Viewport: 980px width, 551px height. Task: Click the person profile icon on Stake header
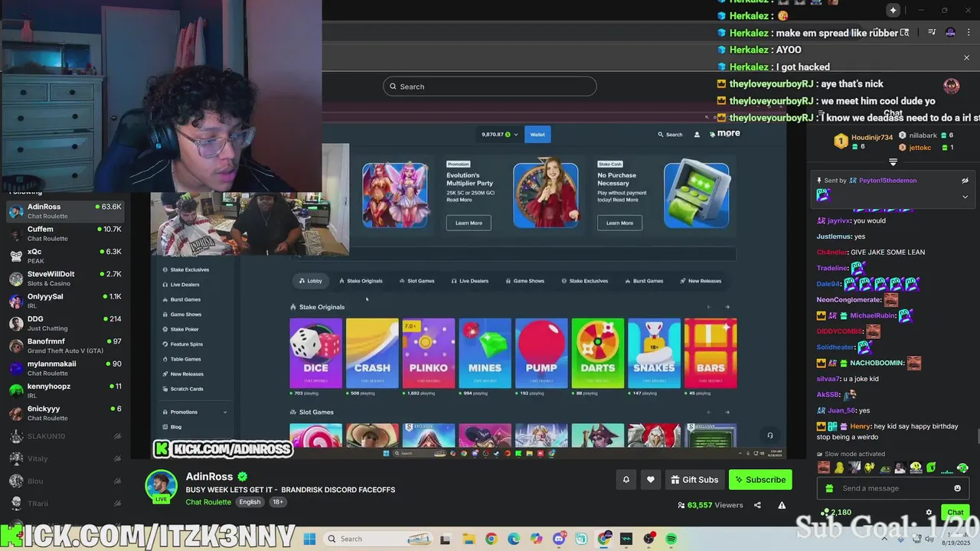coord(697,135)
